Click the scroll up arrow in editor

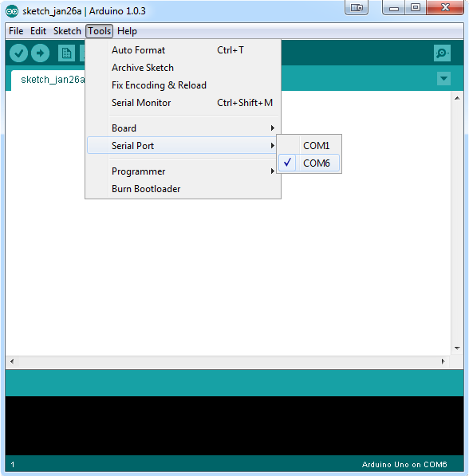[457, 98]
